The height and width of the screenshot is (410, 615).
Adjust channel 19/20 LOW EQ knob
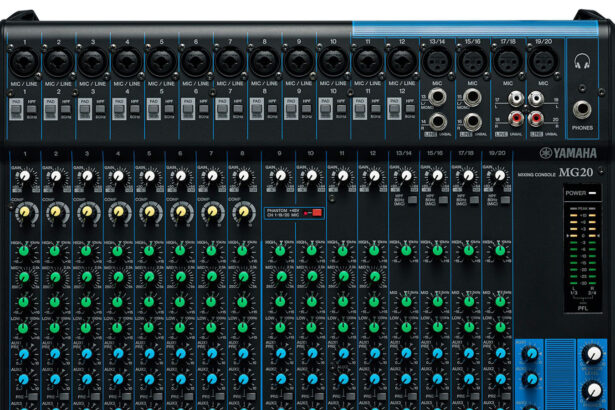point(500,327)
